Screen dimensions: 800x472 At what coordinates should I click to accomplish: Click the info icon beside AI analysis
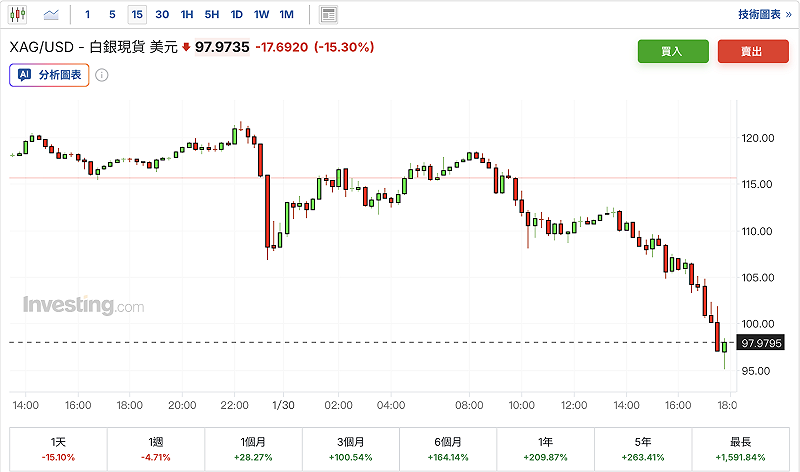coord(100,75)
